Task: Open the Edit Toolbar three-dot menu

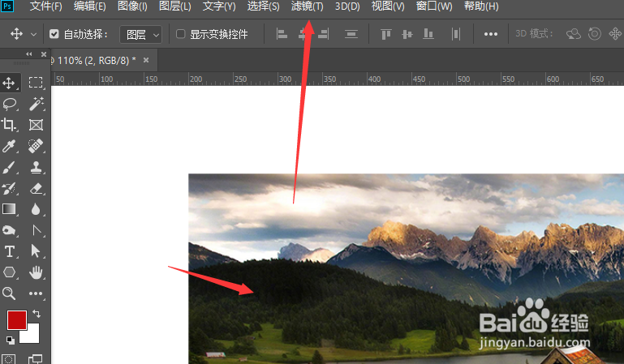Action: pos(36,293)
